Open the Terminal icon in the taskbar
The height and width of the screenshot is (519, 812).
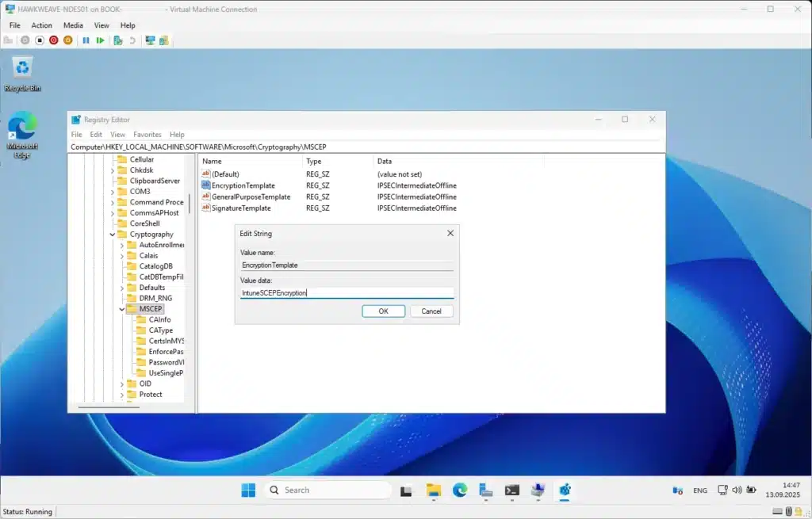[x=512, y=490]
